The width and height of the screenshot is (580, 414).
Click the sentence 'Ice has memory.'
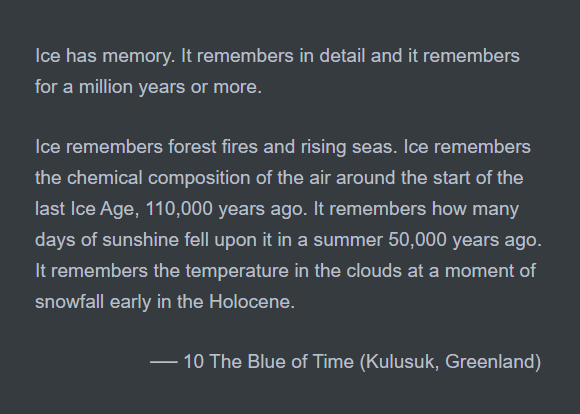[105, 56]
